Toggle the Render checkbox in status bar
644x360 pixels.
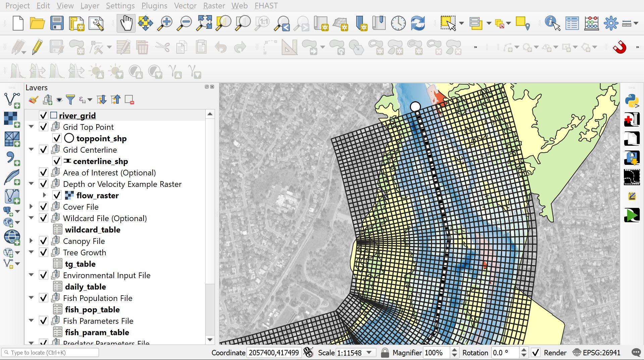coord(536,353)
